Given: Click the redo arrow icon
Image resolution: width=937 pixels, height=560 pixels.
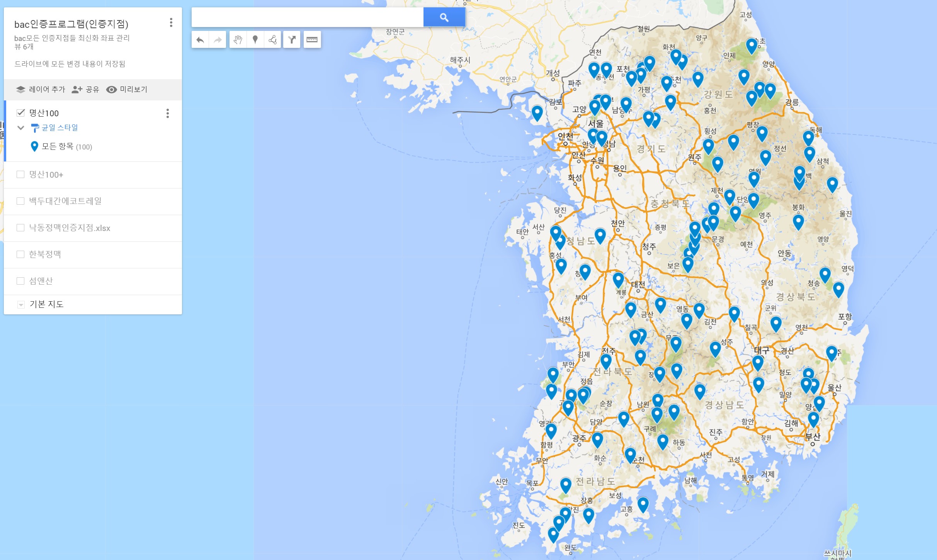Looking at the screenshot, I should (218, 40).
